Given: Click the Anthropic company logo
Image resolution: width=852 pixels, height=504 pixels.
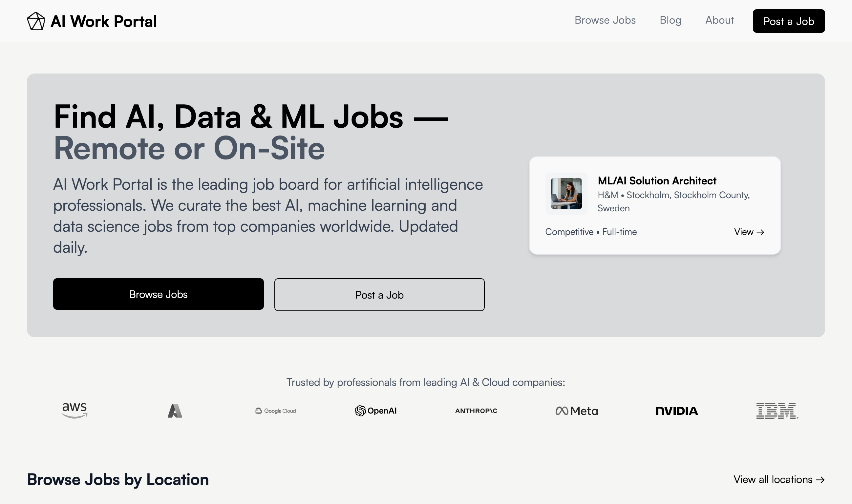Looking at the screenshot, I should (476, 410).
